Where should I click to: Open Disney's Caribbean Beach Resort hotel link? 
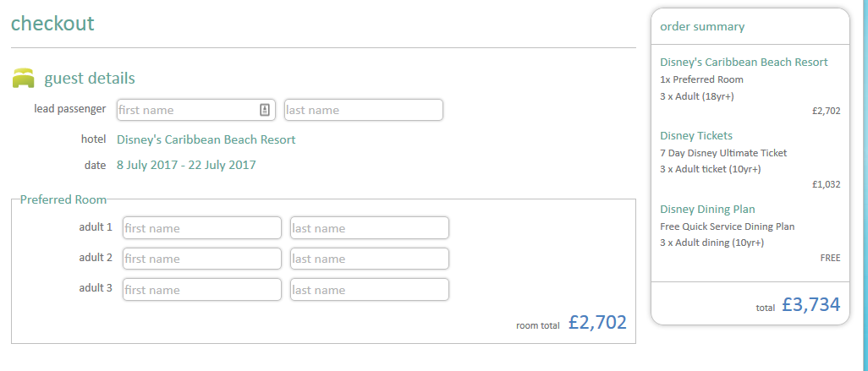tap(206, 139)
